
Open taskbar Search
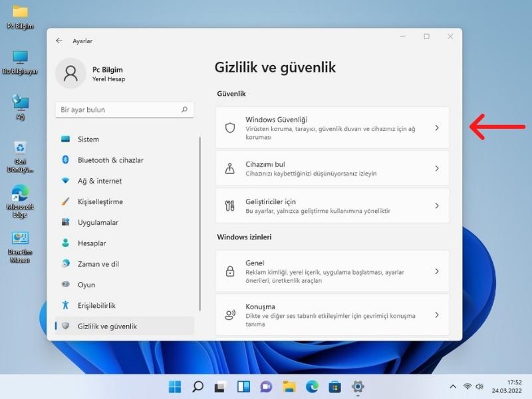[x=198, y=386]
